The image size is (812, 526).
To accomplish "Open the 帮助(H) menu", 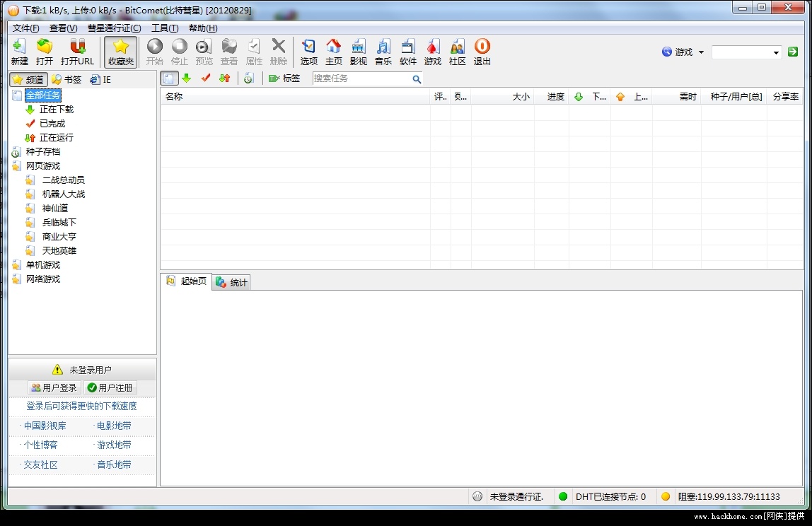I will 203,28.
